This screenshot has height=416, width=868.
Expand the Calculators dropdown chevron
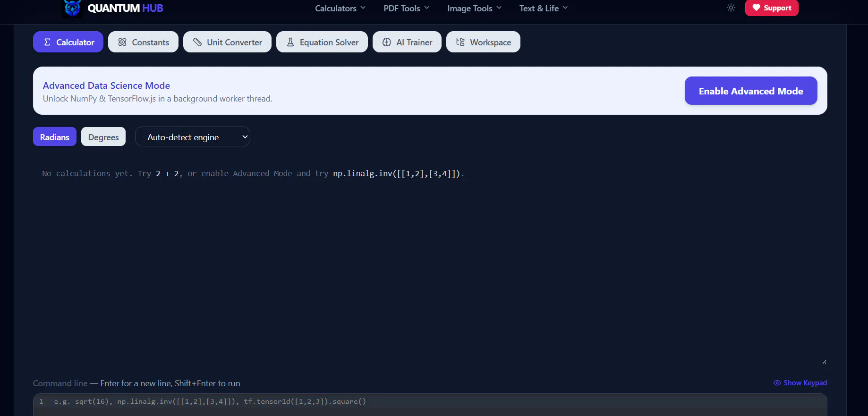363,8
